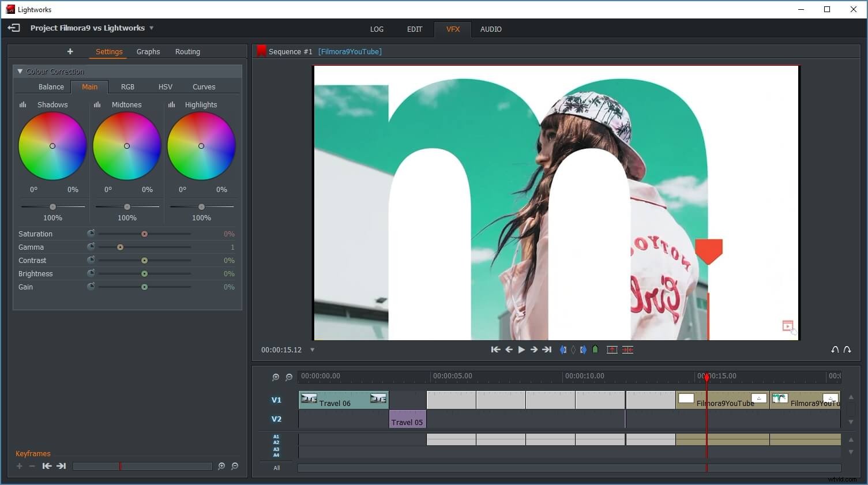Open the AUDIO room tab
Viewport: 868px width, 485px height.
click(491, 29)
